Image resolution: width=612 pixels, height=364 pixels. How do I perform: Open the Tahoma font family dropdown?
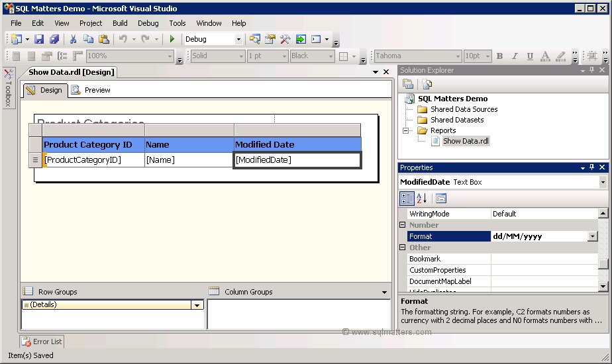pos(458,56)
